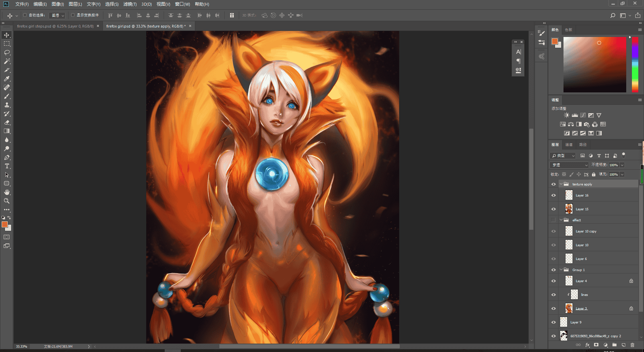Collapse the effect group
Image resolution: width=644 pixels, height=352 pixels.
point(561,220)
